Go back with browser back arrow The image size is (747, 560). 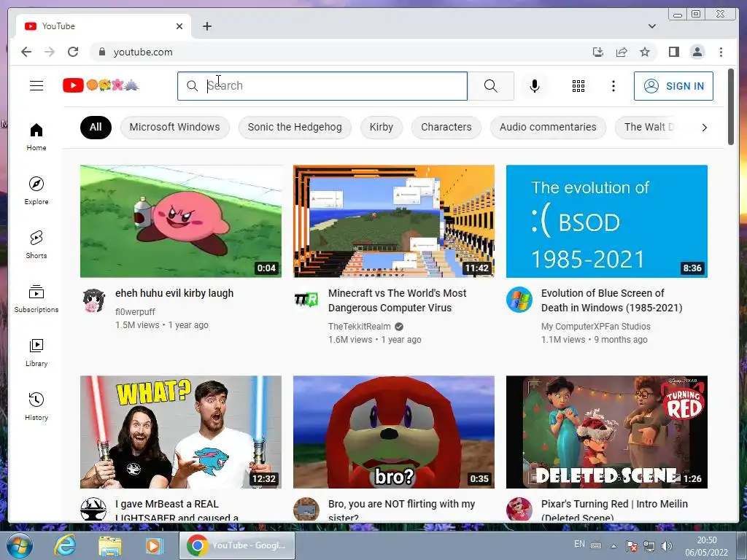coord(26,52)
